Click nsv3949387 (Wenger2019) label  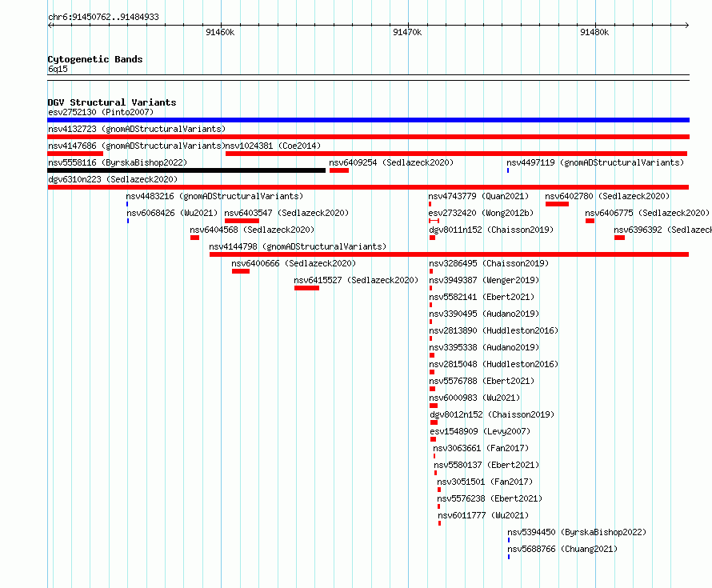[484, 280]
